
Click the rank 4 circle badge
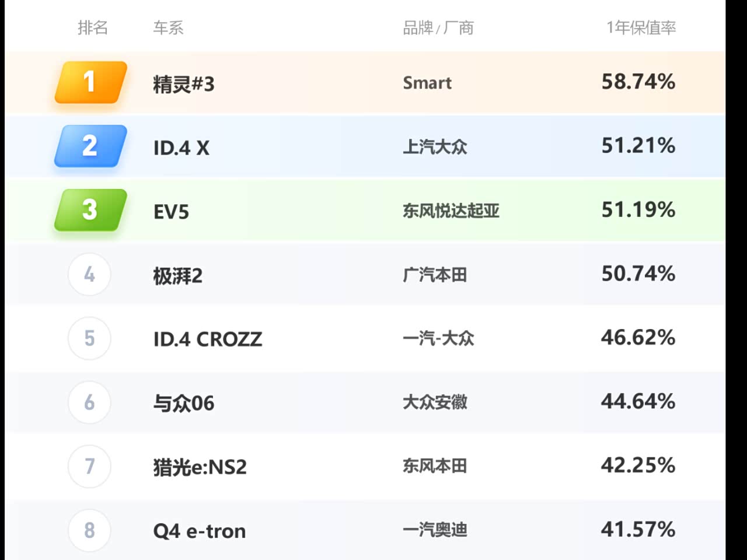[89, 274]
